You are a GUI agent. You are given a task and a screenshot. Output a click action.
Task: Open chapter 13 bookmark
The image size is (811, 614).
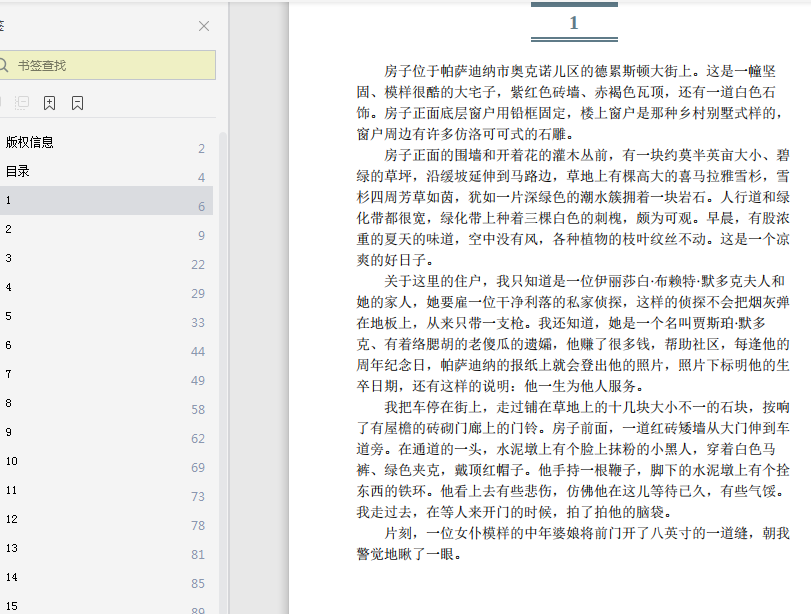click(x=106, y=548)
